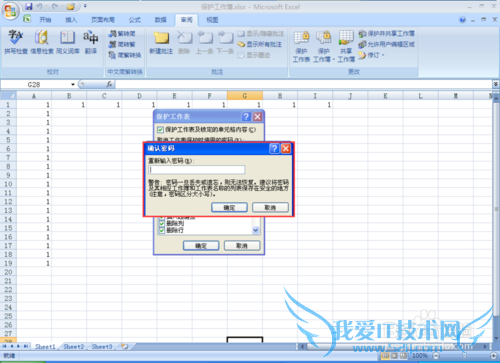Toggle the 删除行 checkbox
The image size is (500, 363).
click(162, 230)
